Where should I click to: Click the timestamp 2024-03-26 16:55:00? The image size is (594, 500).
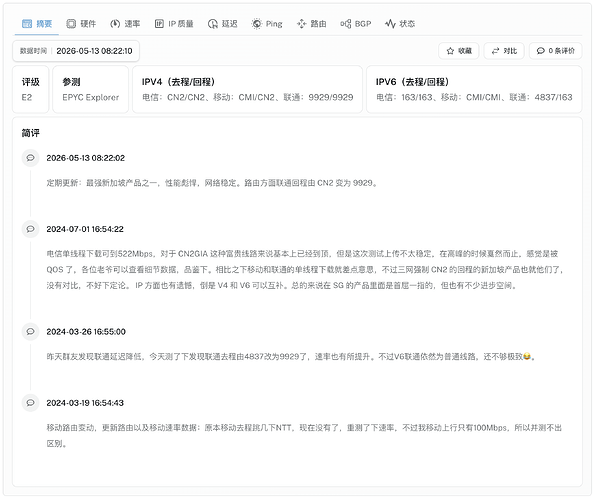(x=86, y=332)
